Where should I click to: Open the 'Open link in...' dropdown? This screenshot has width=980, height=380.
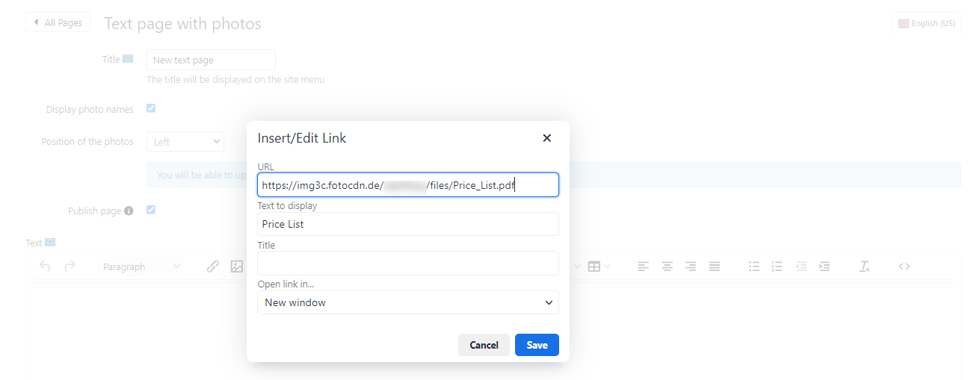click(408, 302)
